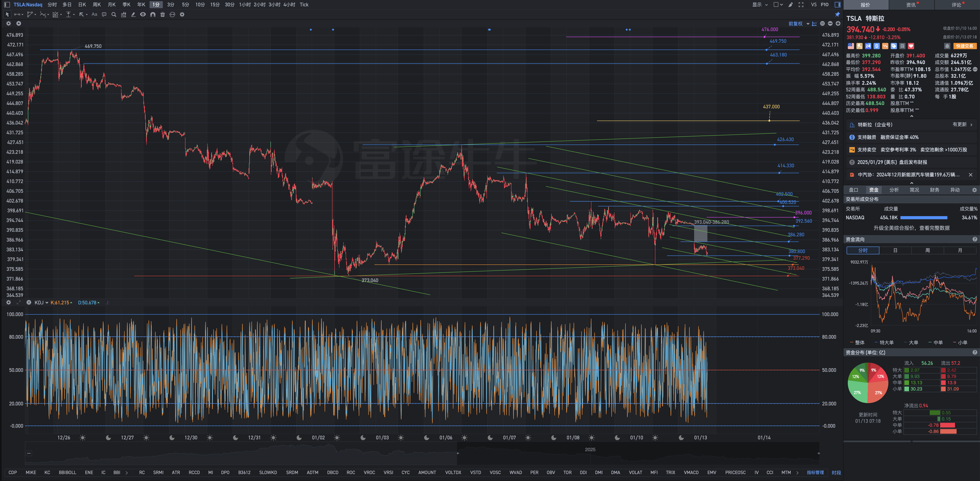Enter fullscreen chart mode
The width and height of the screenshot is (980, 481).
coord(801,4)
